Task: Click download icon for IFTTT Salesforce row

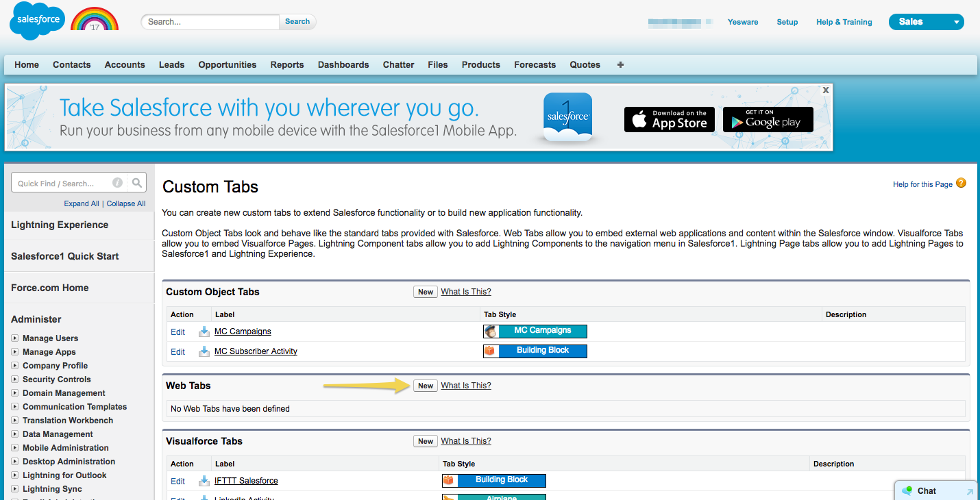Action: point(204,481)
